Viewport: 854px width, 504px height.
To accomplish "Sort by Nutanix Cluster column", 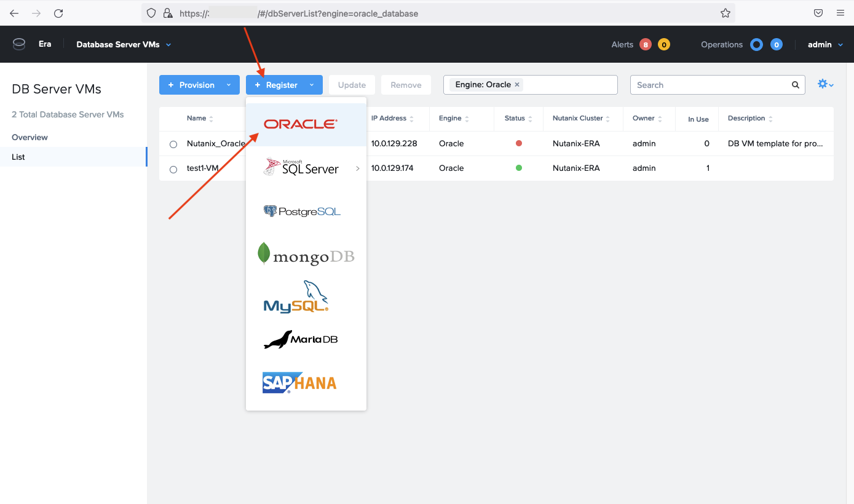I will point(582,119).
